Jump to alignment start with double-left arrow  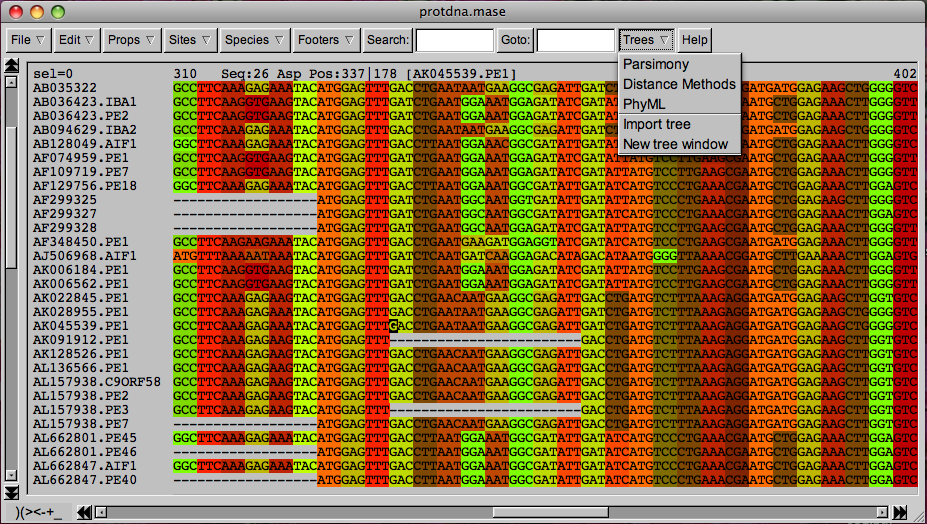pos(85,513)
